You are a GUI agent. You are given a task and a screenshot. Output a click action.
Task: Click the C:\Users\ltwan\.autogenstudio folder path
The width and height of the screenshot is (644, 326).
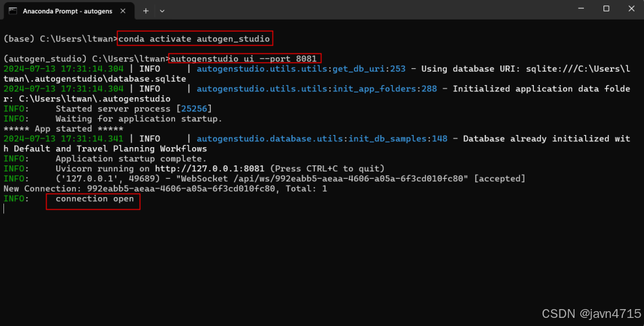pos(95,99)
